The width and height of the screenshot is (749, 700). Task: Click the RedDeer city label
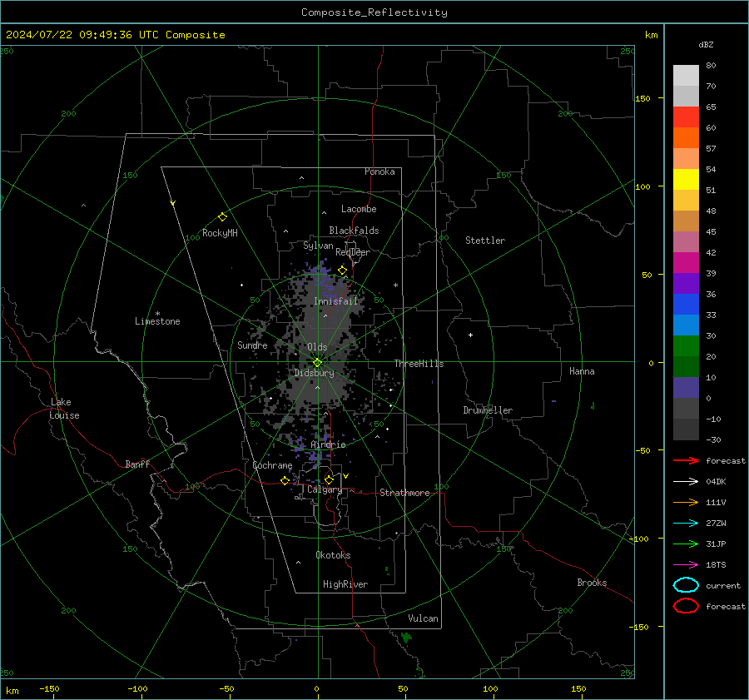[353, 252]
